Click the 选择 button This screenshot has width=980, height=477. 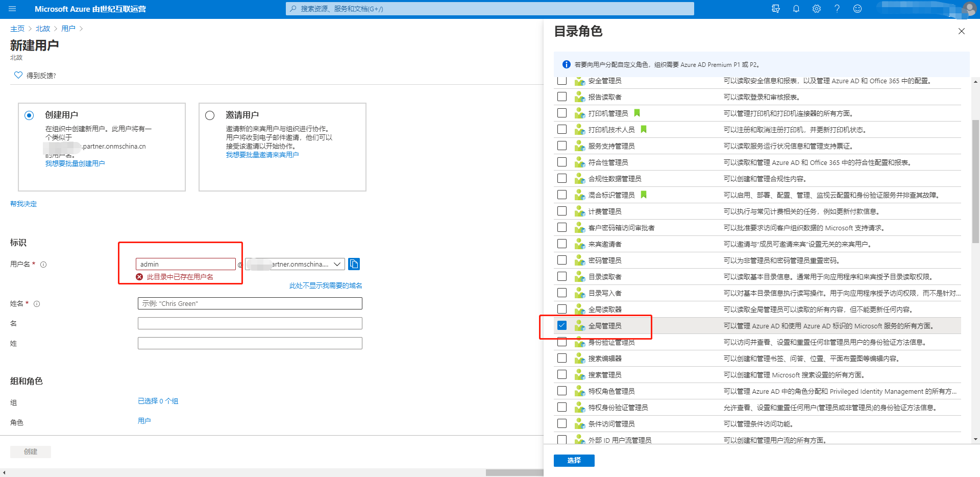click(574, 460)
